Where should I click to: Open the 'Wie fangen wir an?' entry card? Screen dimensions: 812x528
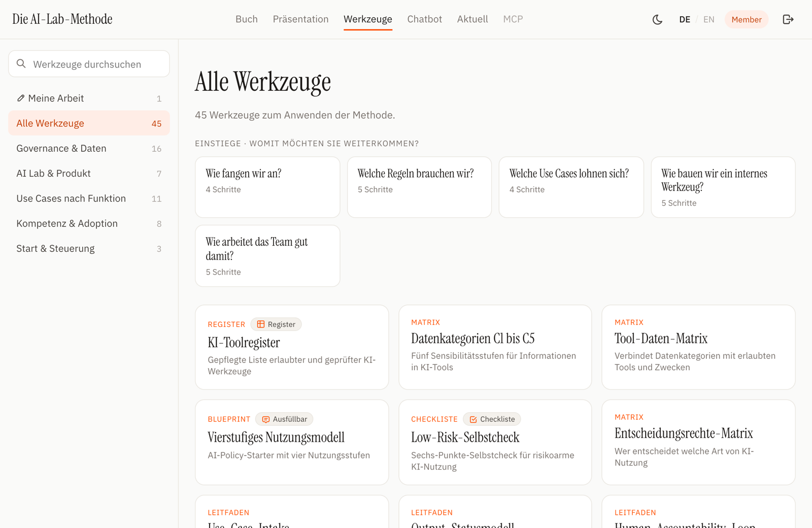coord(267,187)
